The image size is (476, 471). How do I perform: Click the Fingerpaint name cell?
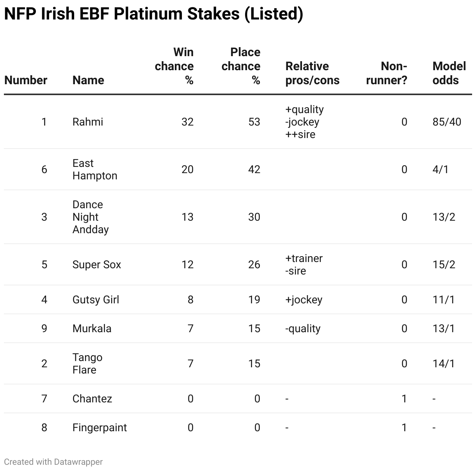(100, 428)
